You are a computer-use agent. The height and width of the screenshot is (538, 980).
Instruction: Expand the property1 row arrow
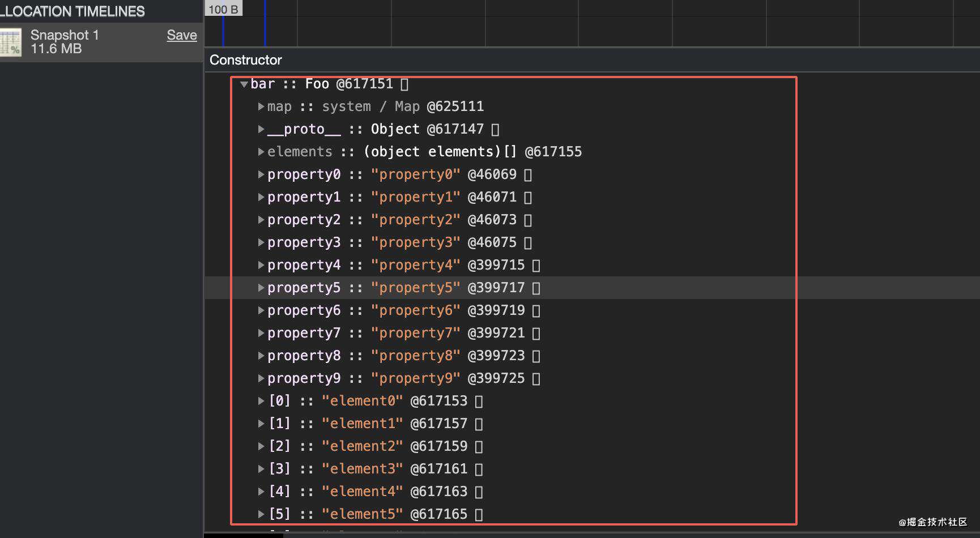(x=261, y=197)
